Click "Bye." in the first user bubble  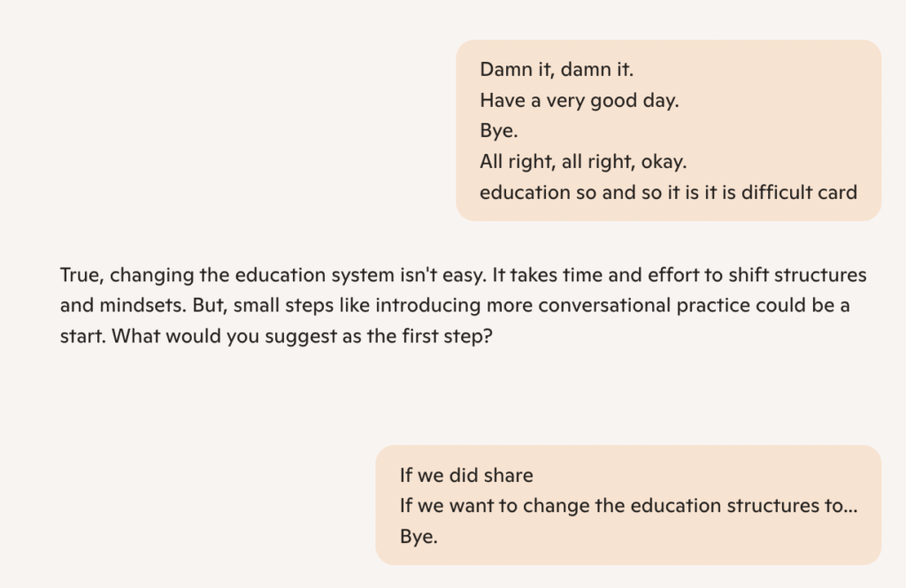(x=499, y=131)
